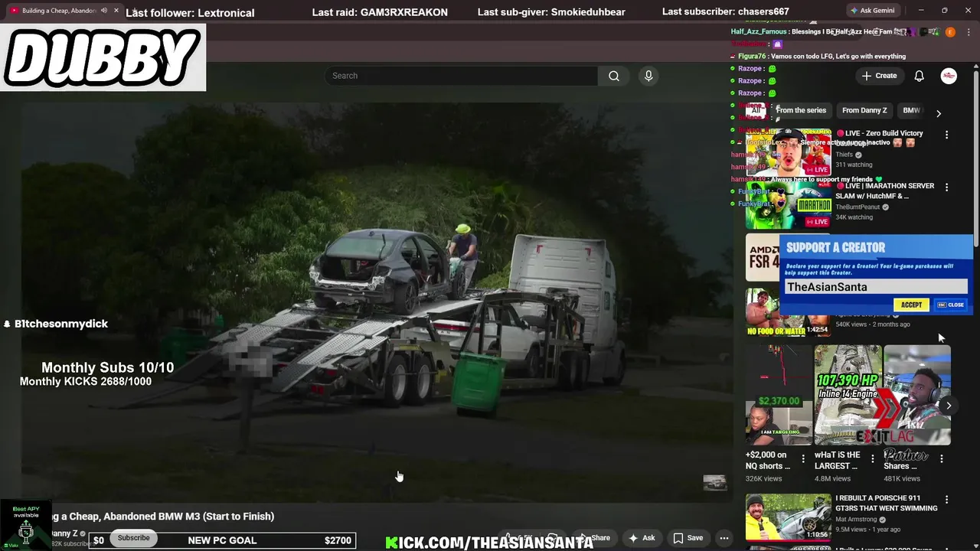This screenshot has width=980, height=551.
Task: Click the Share button under video
Action: [594, 538]
